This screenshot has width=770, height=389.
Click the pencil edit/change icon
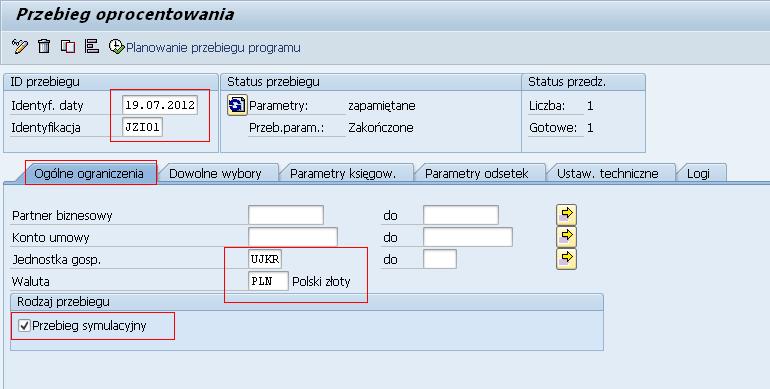[x=20, y=47]
